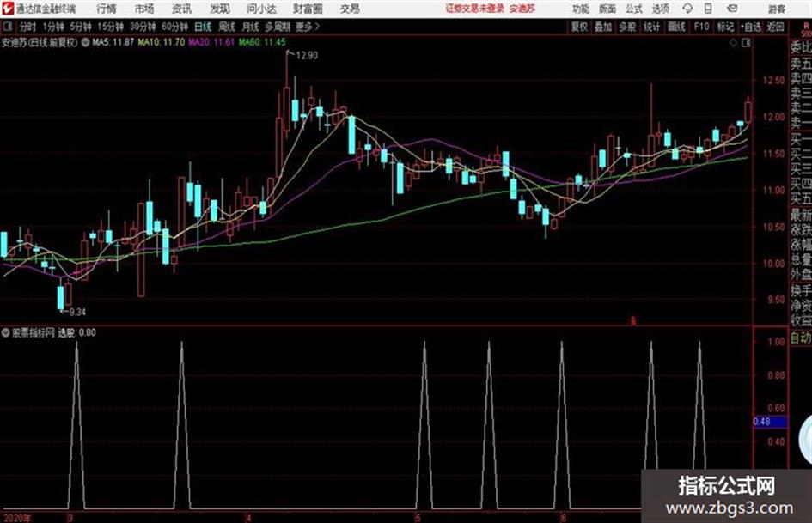Click the 标记 mark toolbar button
Image resolution: width=812 pixels, height=523 pixels.
click(725, 27)
